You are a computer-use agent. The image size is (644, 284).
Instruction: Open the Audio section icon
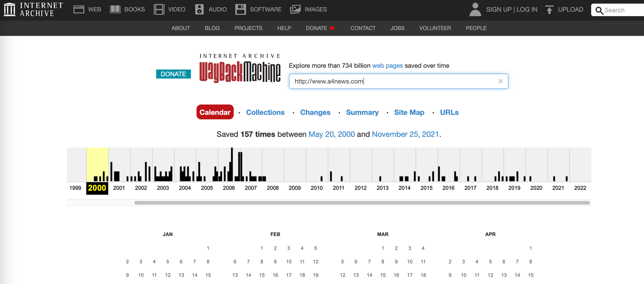click(199, 9)
